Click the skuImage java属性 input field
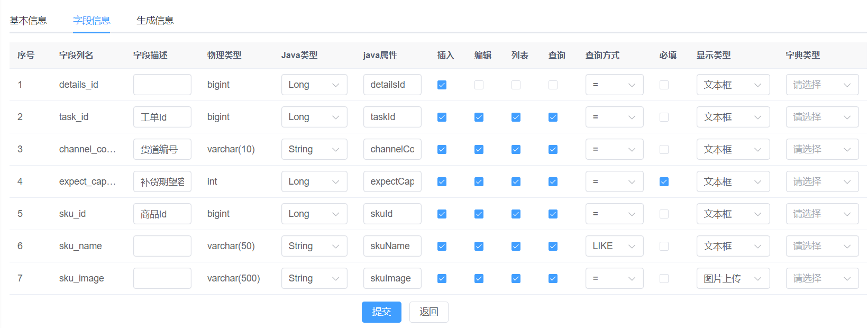 click(x=391, y=279)
